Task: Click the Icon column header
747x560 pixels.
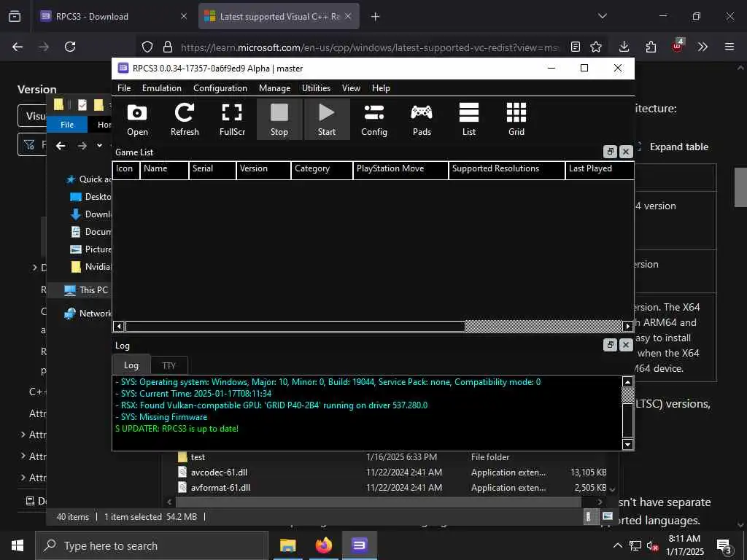Action: coord(125,169)
